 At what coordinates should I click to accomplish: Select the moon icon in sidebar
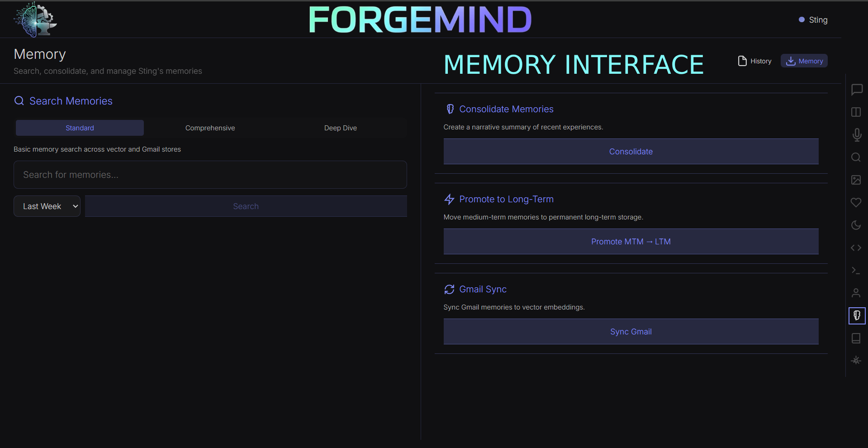coord(856,225)
